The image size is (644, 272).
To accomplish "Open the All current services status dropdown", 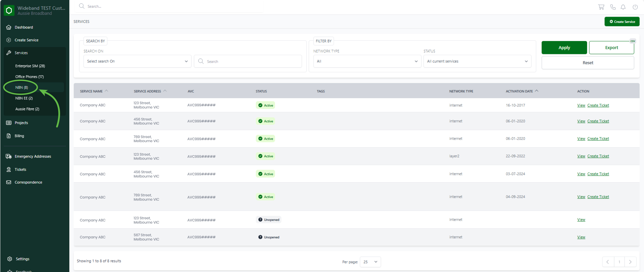I will [x=477, y=61].
